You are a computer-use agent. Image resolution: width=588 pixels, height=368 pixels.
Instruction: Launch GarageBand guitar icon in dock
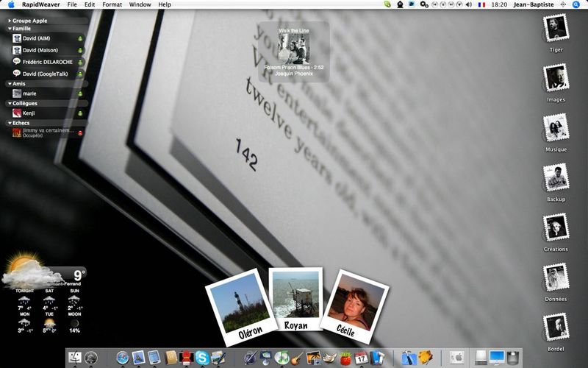298,358
